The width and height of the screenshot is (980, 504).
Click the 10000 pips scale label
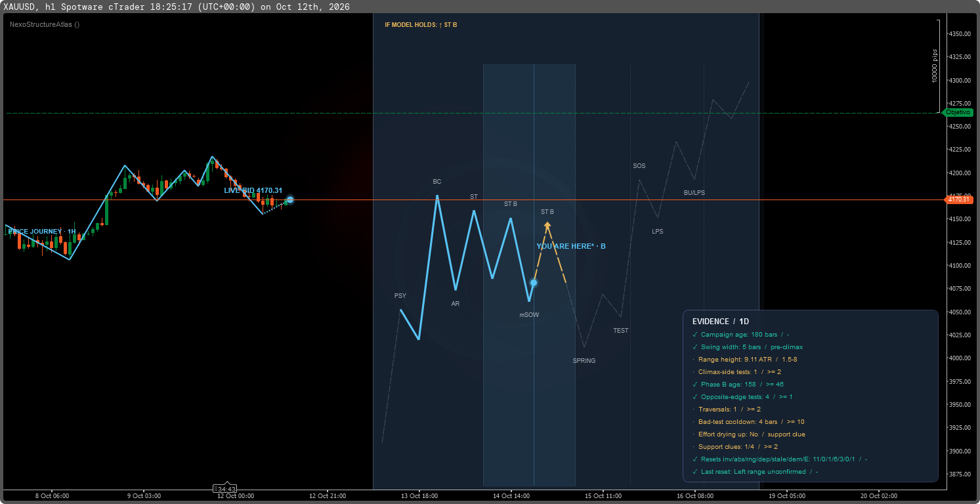click(935, 66)
